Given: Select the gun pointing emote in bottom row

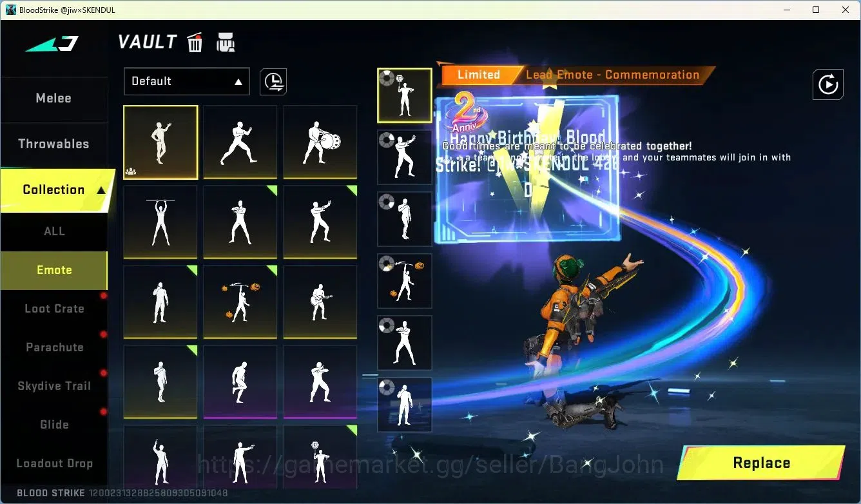Looking at the screenshot, I should (240, 458).
